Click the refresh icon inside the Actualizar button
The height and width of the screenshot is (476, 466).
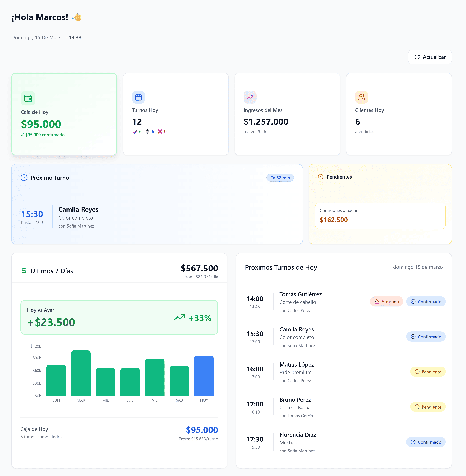[x=417, y=57]
